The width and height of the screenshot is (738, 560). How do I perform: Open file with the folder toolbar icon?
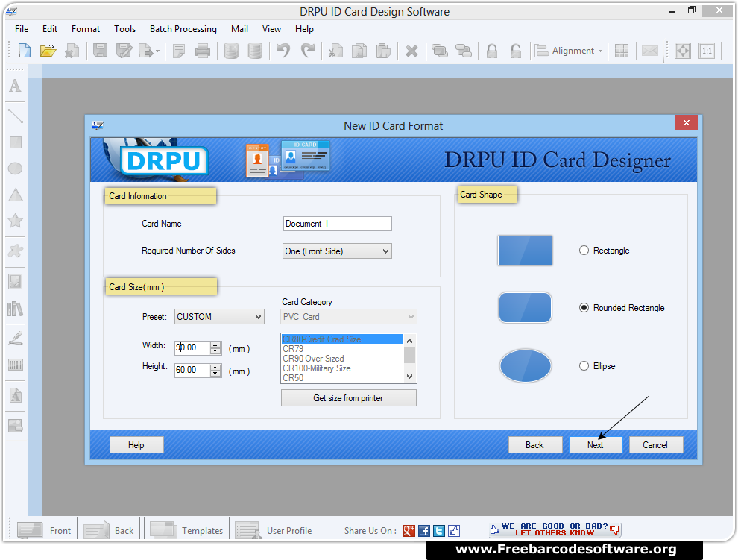pos(48,51)
